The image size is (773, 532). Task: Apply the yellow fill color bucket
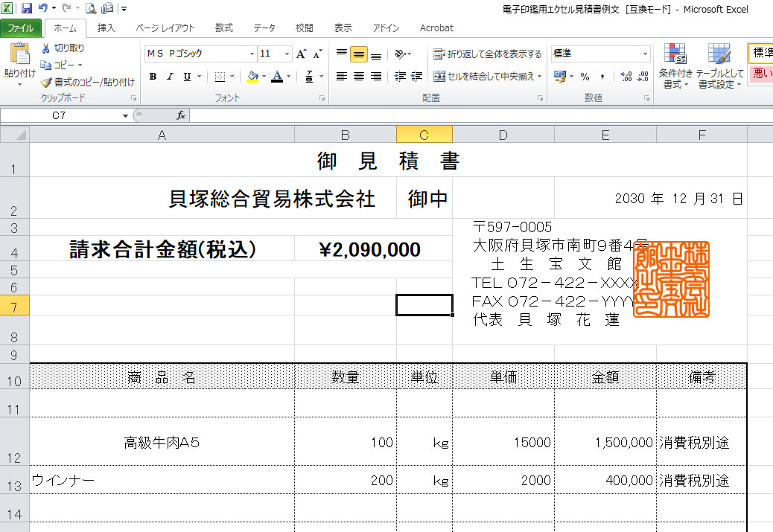pos(252,77)
